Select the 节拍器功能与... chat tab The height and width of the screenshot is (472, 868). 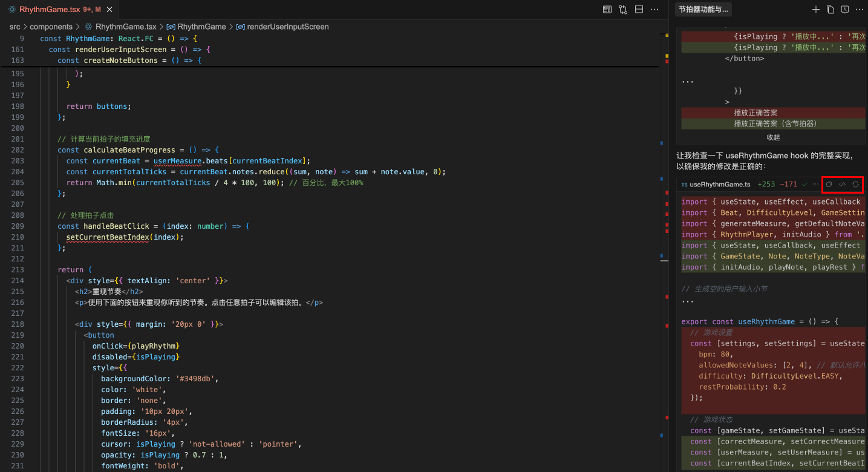coord(703,10)
